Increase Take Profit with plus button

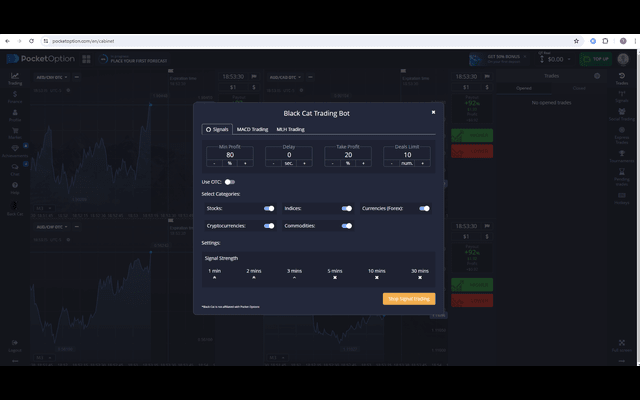pyautogui.click(x=363, y=163)
